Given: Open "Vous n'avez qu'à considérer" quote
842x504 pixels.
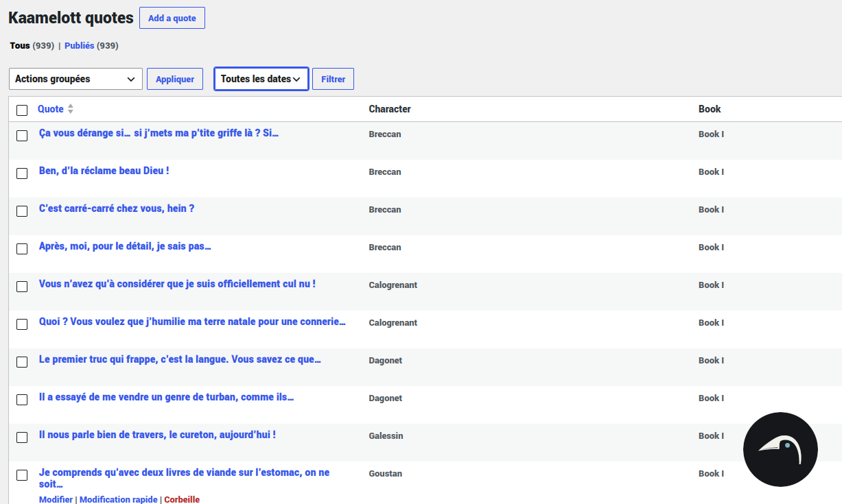Looking at the screenshot, I should tap(177, 284).
